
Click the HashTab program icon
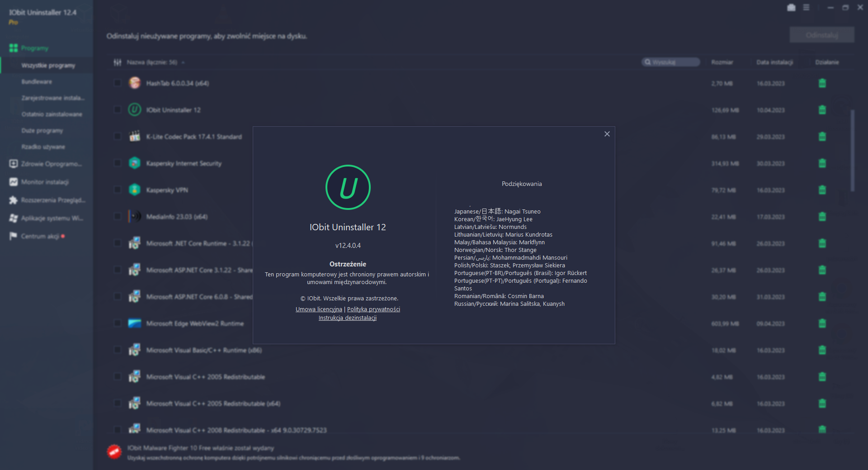pyautogui.click(x=135, y=83)
